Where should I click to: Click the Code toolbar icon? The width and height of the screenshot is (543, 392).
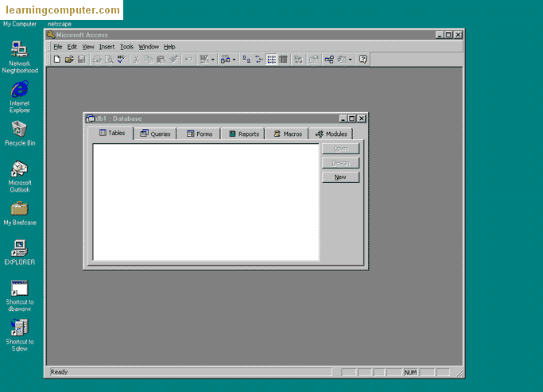coord(298,60)
